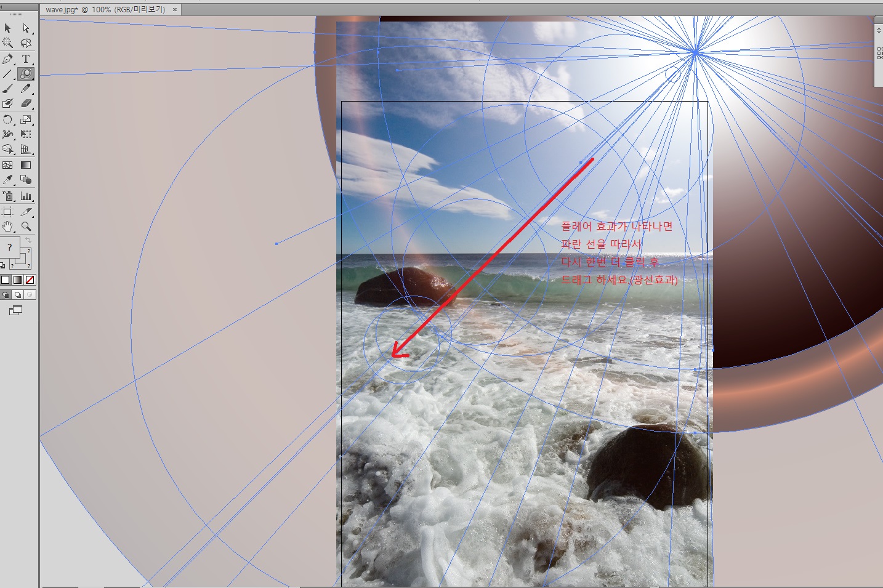The width and height of the screenshot is (883, 588).
Task: Choose the Artboard tool
Action: click(x=8, y=212)
